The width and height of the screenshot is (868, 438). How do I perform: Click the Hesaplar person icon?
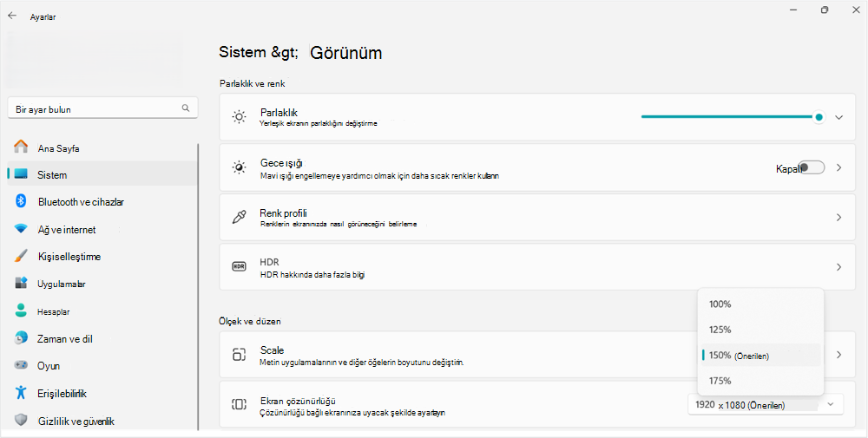point(21,311)
